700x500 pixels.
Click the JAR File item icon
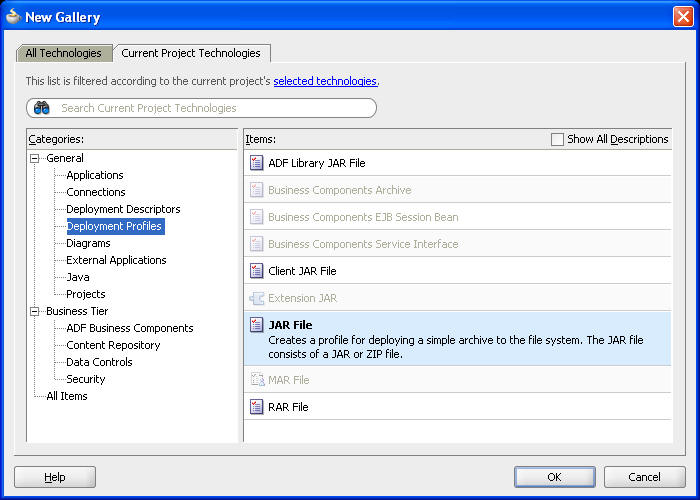(257, 325)
